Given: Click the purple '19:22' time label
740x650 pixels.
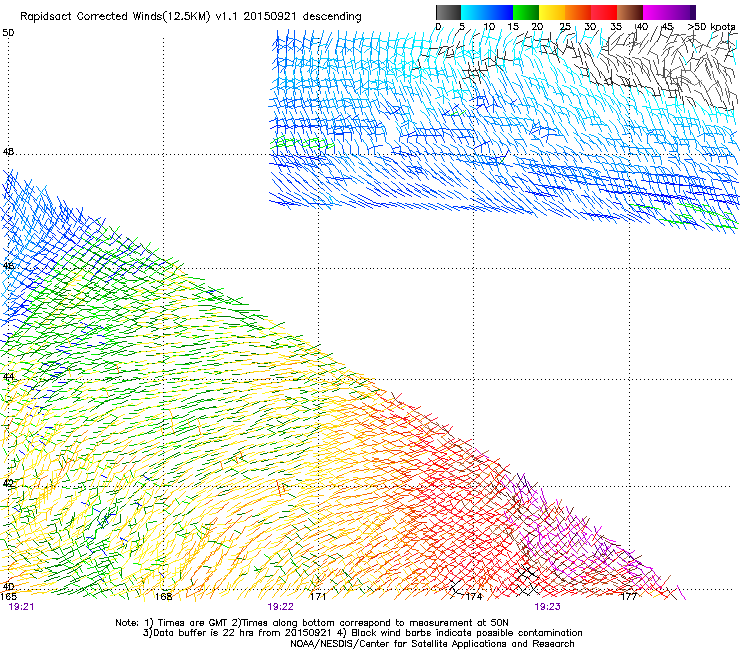Looking at the screenshot, I should (x=280, y=607).
